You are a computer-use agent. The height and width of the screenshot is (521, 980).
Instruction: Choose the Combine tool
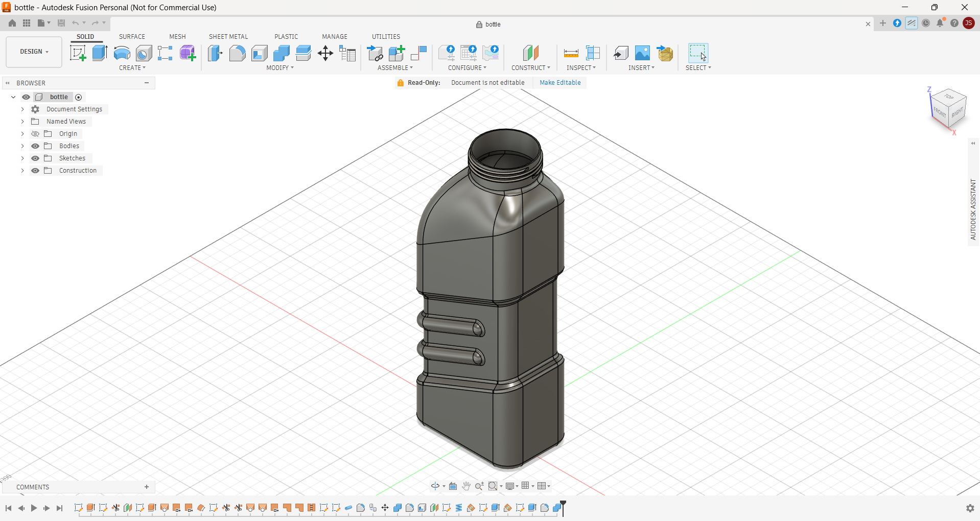pyautogui.click(x=281, y=53)
